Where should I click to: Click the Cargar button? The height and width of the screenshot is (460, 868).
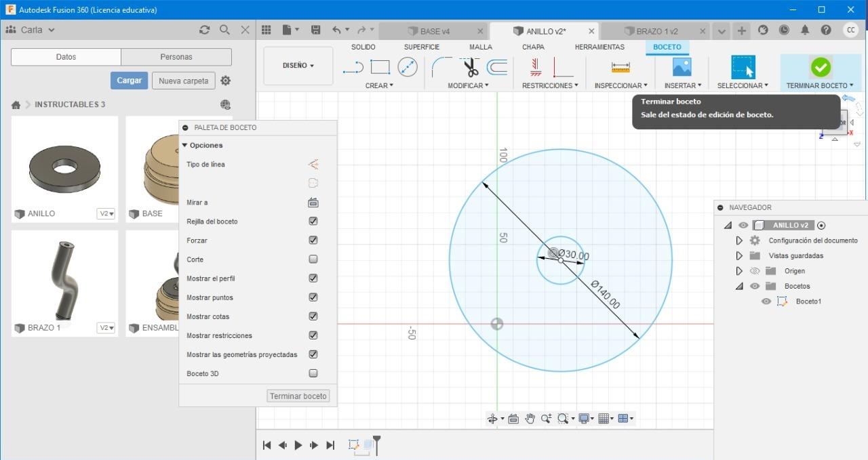pos(129,80)
